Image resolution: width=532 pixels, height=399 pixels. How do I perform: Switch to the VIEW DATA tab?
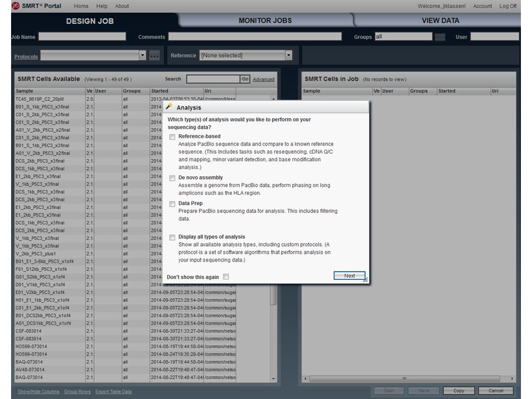[x=441, y=21]
